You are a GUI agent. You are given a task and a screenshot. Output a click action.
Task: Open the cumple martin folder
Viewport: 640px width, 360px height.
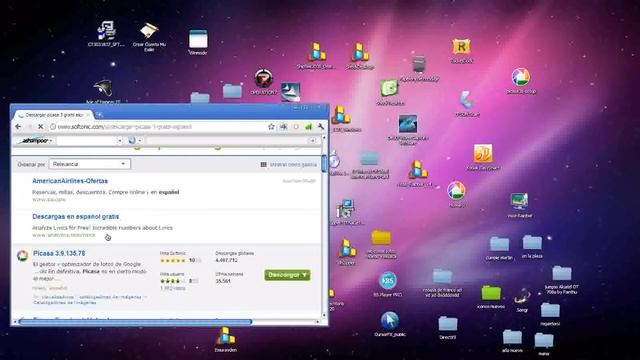(499, 248)
